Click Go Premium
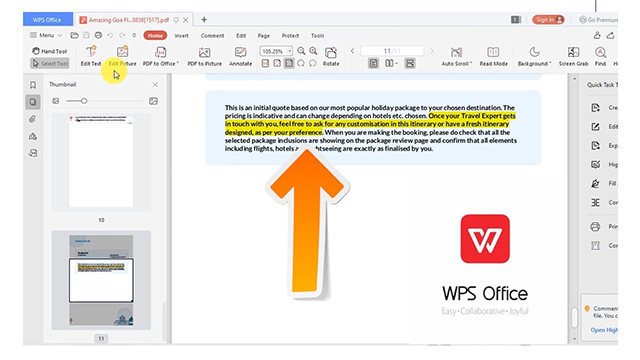Screen dimensions: 640x360 coord(598,20)
